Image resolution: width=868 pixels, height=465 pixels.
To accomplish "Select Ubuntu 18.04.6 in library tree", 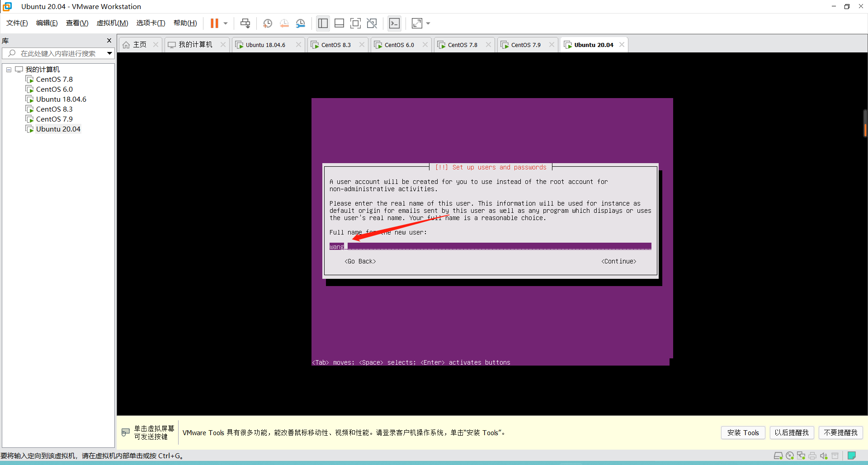I will (61, 99).
